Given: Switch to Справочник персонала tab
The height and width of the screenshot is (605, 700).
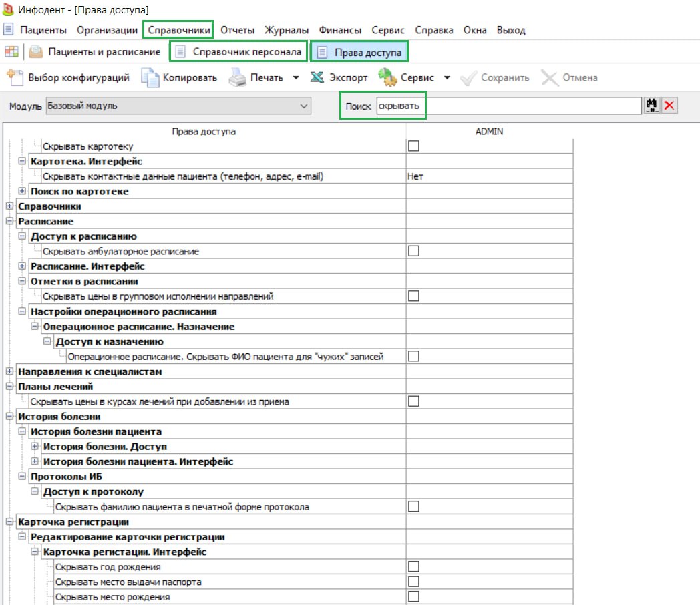Looking at the screenshot, I should 238,52.
